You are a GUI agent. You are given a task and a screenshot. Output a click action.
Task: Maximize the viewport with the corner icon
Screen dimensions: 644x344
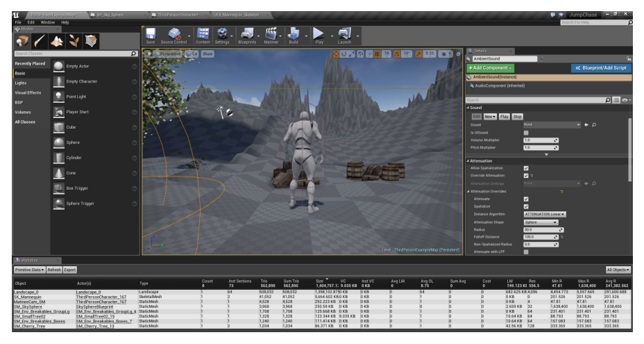click(x=458, y=54)
